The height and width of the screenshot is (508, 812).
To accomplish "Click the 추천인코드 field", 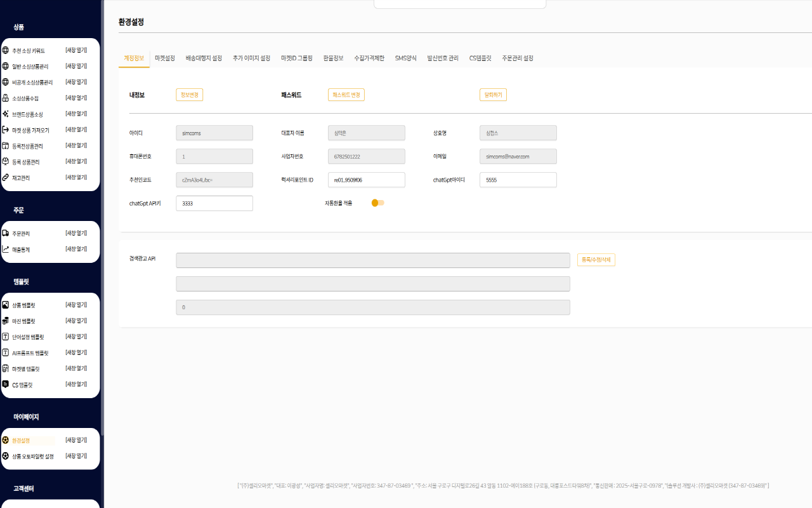I will tap(214, 180).
